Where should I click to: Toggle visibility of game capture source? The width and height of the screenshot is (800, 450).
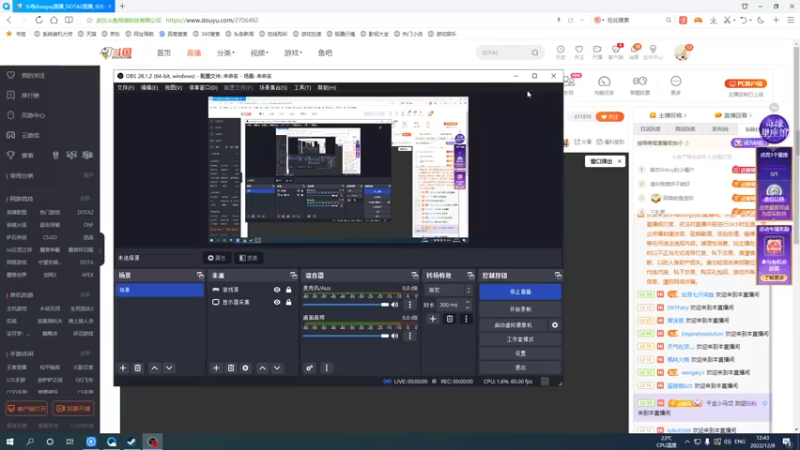click(x=277, y=290)
